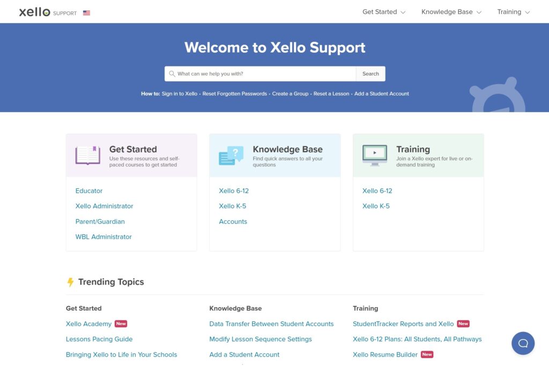Open the 'Sign in to Xello' how-to link
Viewport: 549px width, 392px height.
[179, 93]
